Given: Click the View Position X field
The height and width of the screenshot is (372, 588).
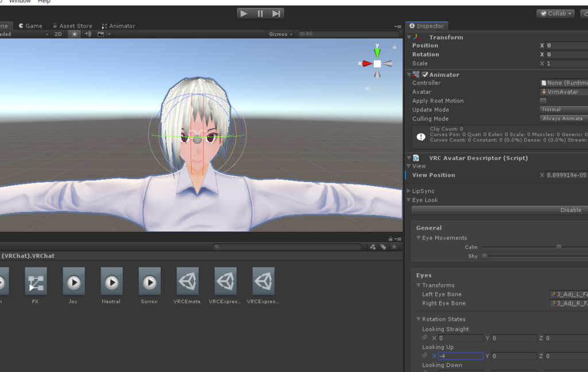Looking at the screenshot, I should tap(567, 175).
